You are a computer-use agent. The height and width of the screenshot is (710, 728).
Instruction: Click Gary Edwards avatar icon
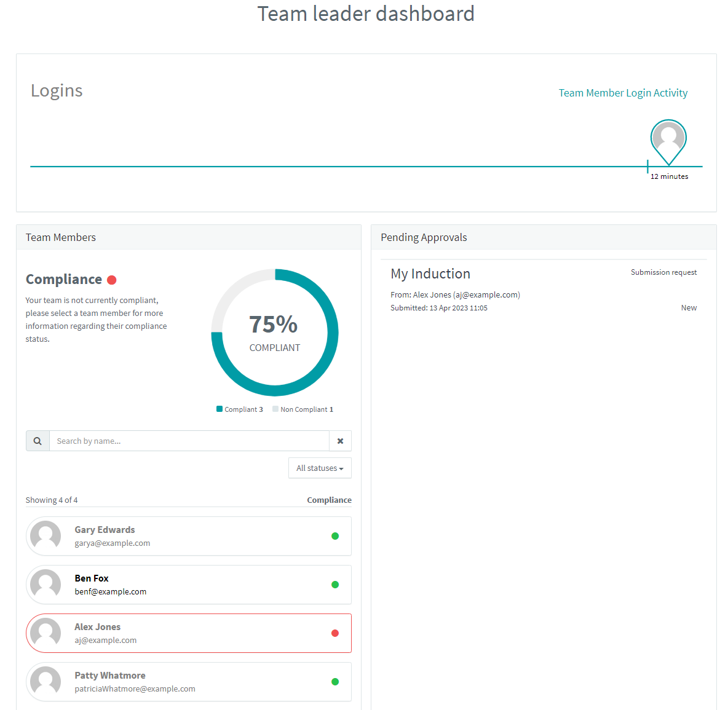[45, 536]
